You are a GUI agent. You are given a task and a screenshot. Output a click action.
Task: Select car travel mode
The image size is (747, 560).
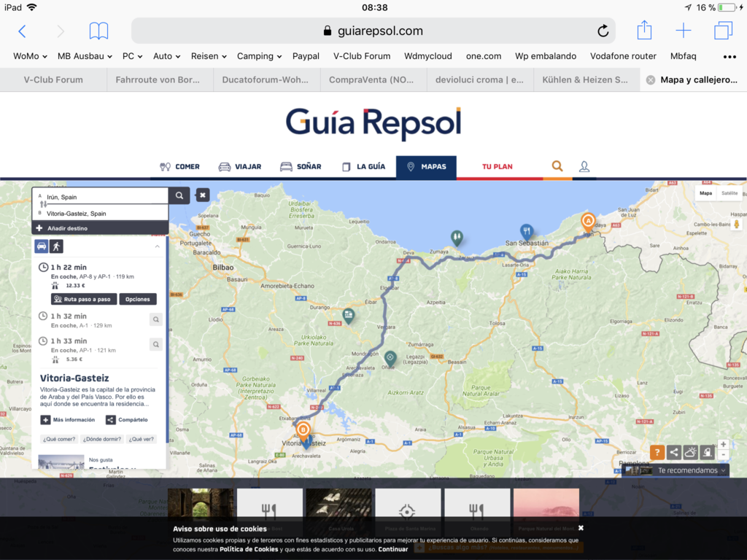(42, 246)
